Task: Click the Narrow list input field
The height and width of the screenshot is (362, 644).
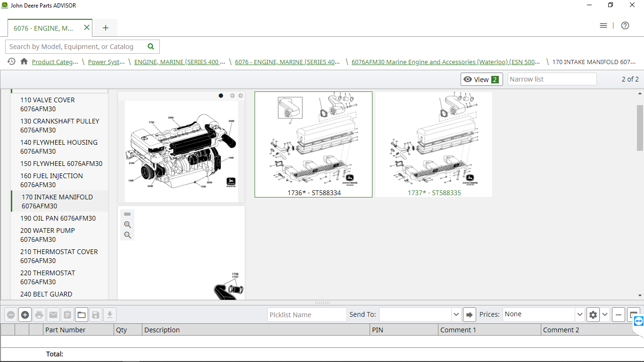Action: click(x=552, y=79)
